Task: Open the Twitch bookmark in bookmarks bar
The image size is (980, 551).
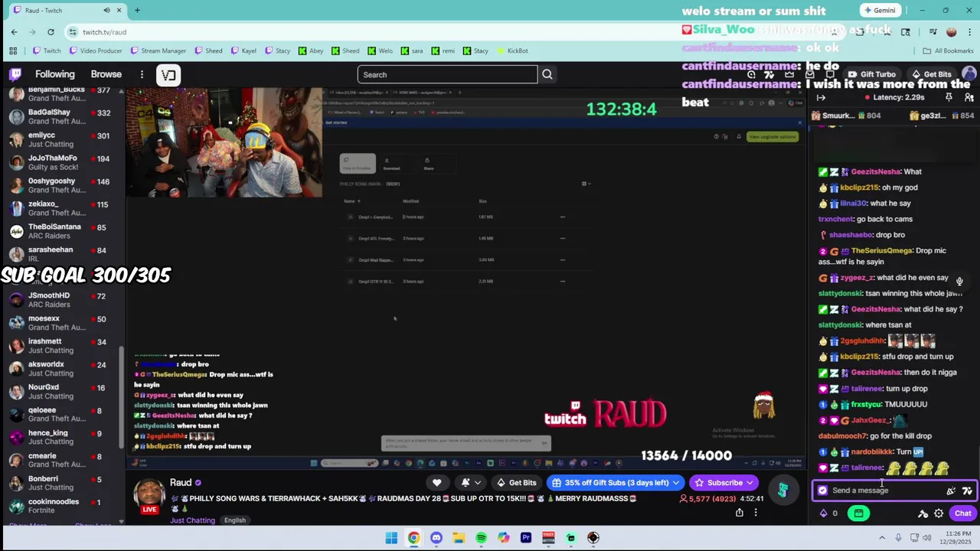Action: (47, 51)
